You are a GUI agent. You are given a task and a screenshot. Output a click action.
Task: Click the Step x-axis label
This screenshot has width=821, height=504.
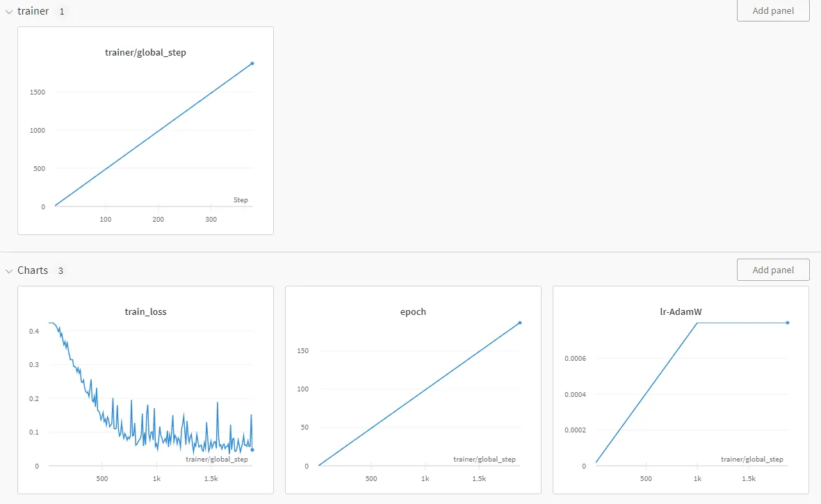[241, 200]
